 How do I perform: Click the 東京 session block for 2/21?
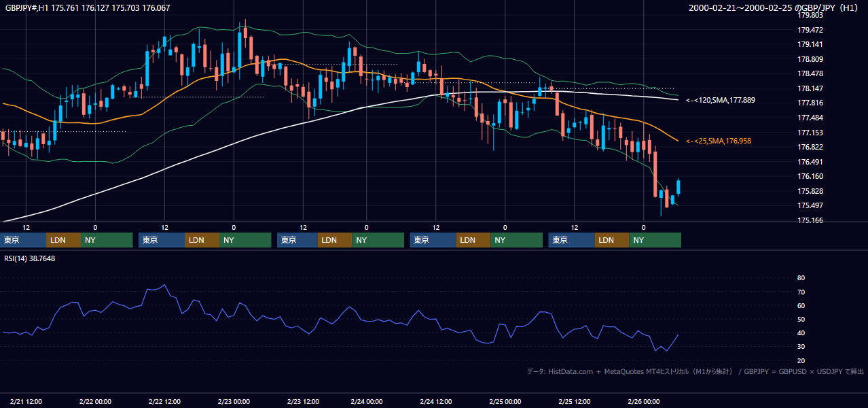pyautogui.click(x=24, y=240)
